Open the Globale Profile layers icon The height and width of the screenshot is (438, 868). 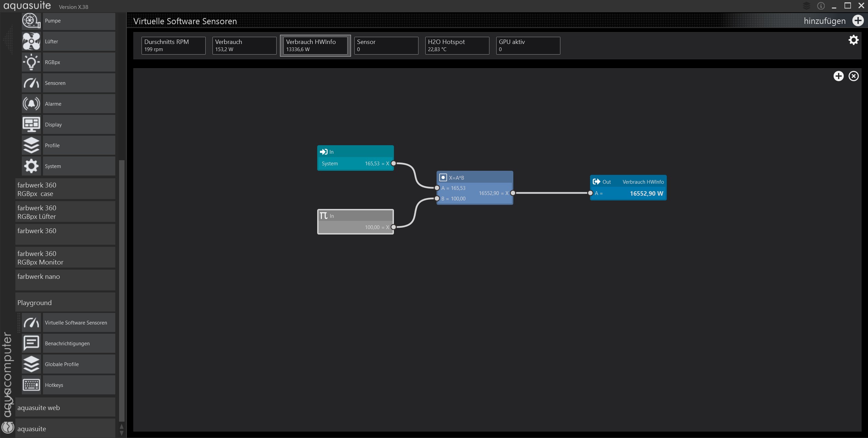pos(31,364)
